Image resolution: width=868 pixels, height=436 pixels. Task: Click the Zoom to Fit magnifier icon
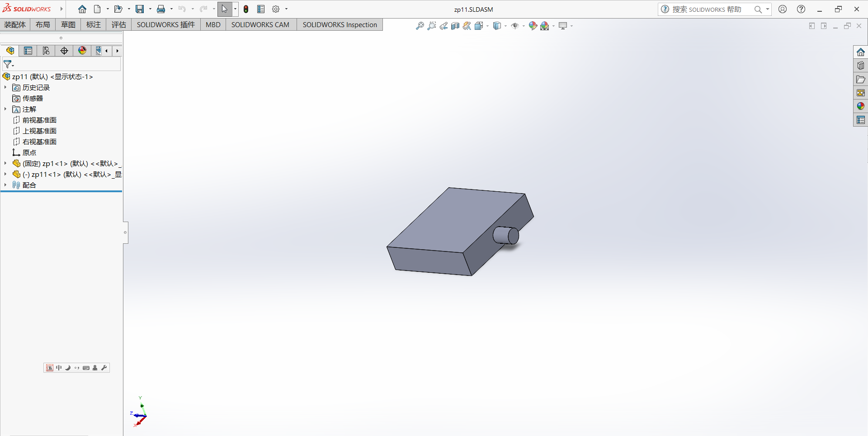click(x=420, y=26)
